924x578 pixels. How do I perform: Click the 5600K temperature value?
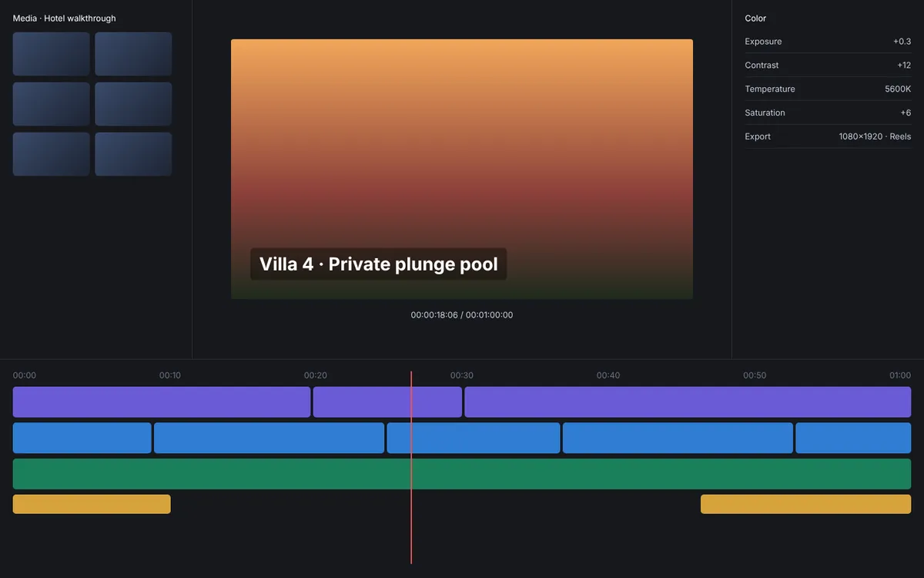(x=898, y=89)
